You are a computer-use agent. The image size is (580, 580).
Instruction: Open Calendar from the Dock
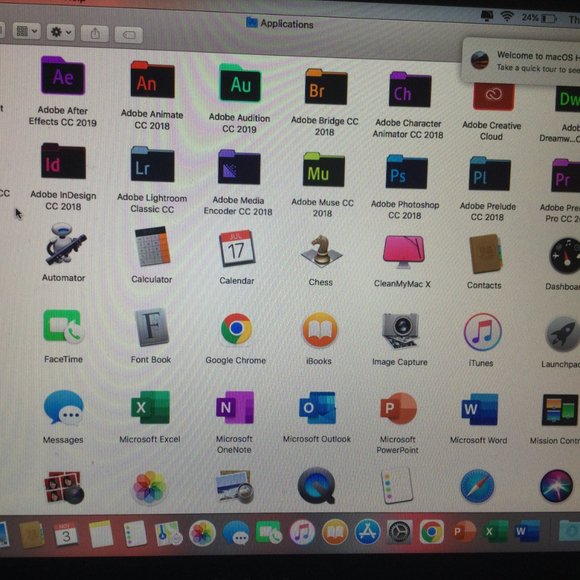66,534
